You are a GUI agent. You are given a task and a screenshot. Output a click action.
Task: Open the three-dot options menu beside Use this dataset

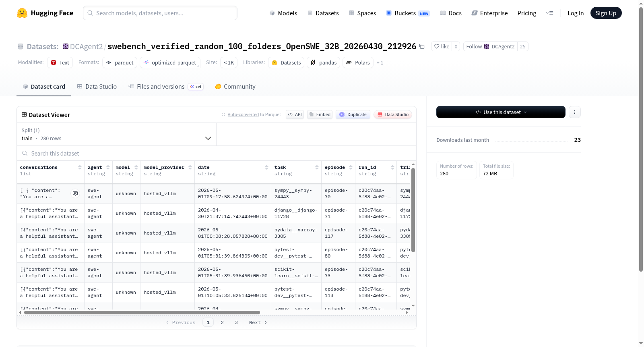[x=575, y=112]
